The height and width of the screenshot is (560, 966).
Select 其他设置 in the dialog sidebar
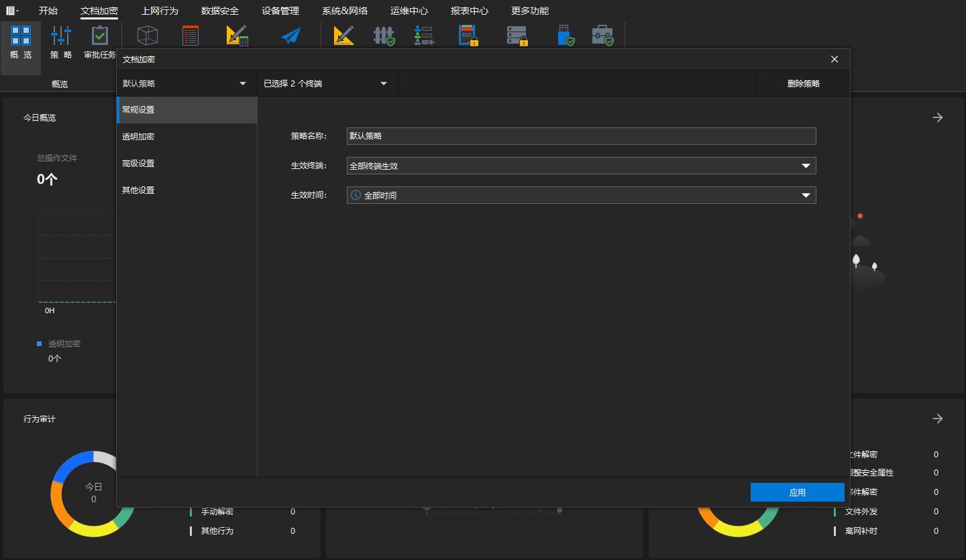point(187,190)
